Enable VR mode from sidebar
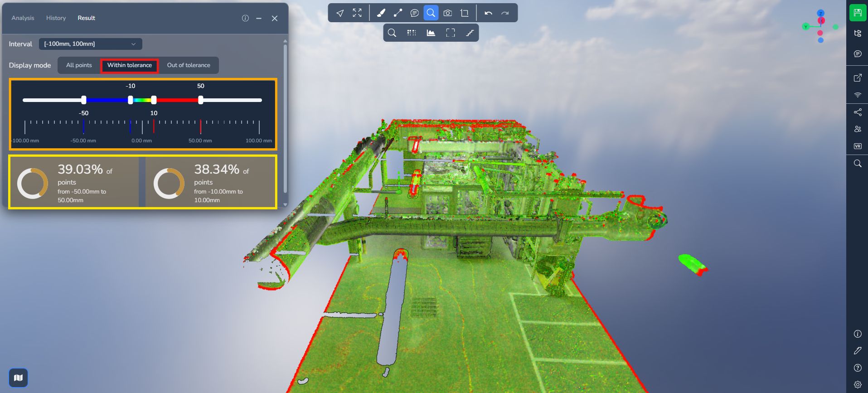Viewport: 868px width, 393px height. [858, 146]
